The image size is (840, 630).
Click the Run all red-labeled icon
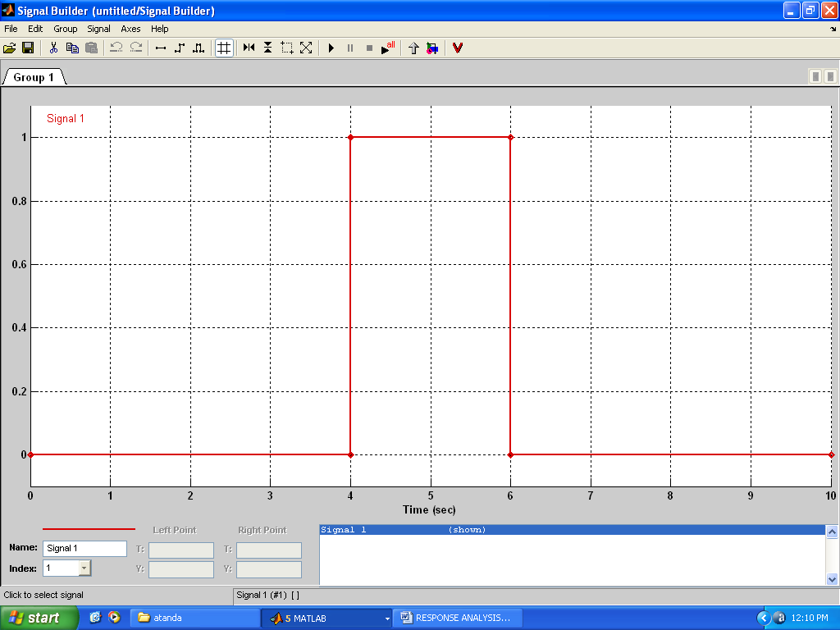pos(388,48)
